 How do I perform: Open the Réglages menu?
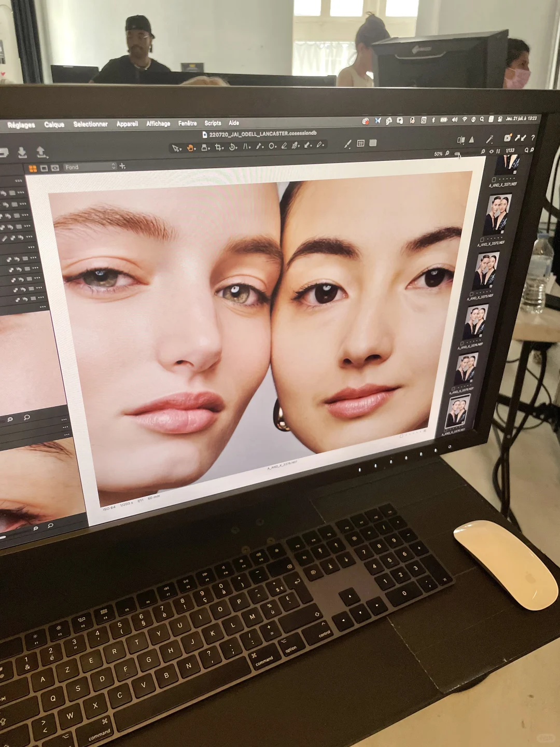click(x=21, y=125)
